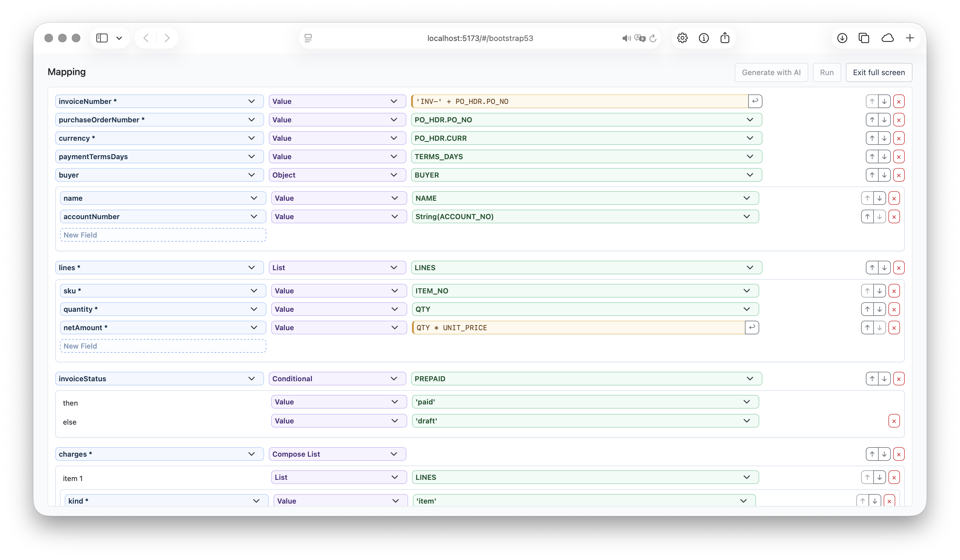
Task: Delete the name sub-field row
Action: pos(894,198)
